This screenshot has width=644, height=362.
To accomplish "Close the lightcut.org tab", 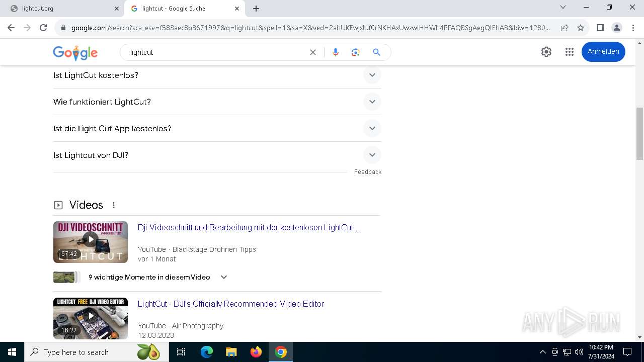I will pyautogui.click(x=117, y=9).
